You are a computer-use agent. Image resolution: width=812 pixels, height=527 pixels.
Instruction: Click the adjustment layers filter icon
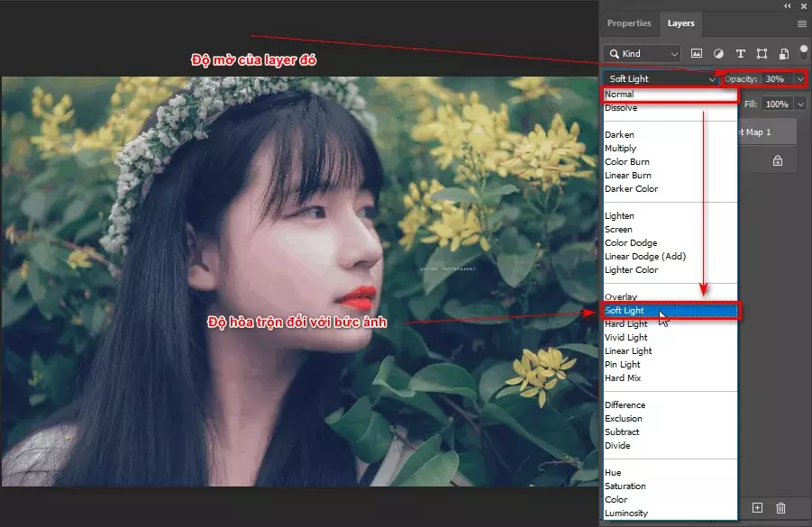(x=718, y=53)
